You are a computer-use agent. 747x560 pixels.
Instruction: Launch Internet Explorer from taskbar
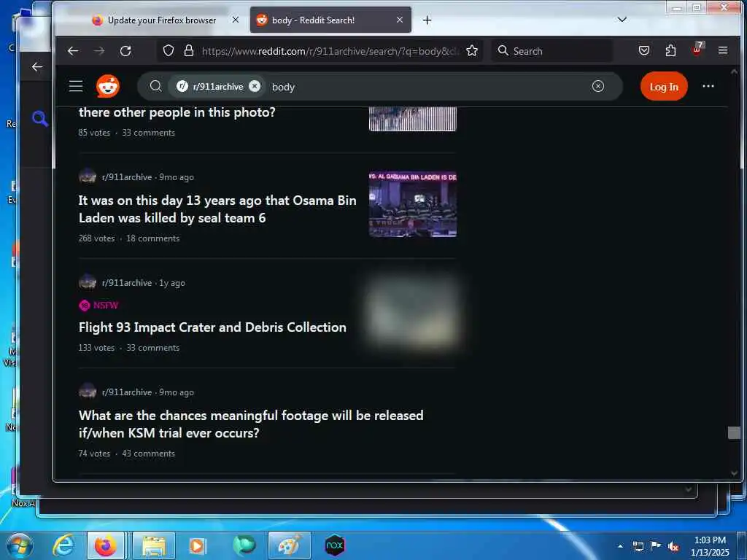(64, 545)
